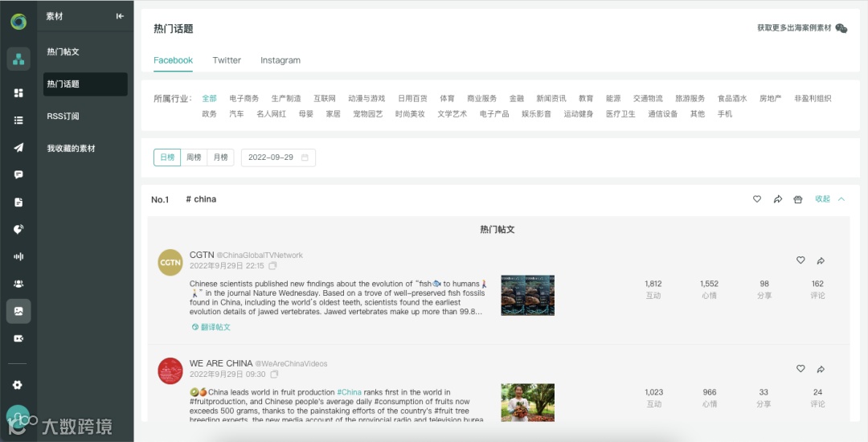Like the CGTN post heart icon

tap(800, 260)
